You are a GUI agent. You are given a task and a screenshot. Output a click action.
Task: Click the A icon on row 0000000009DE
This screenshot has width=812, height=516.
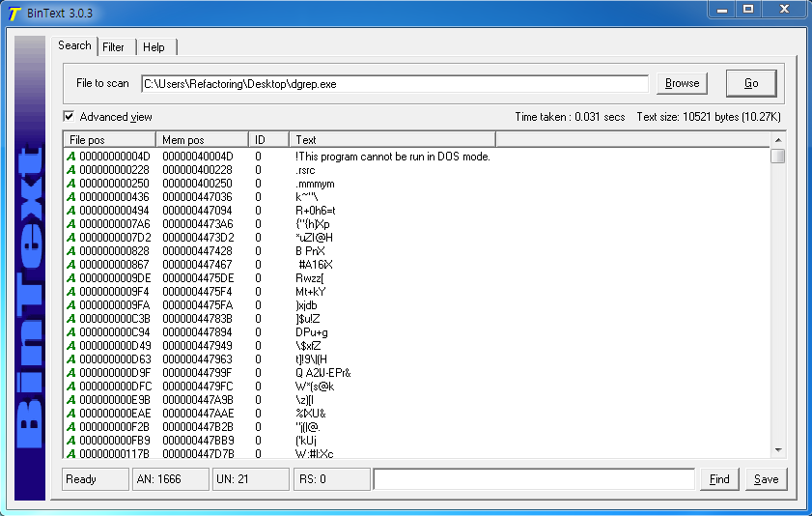(x=70, y=278)
